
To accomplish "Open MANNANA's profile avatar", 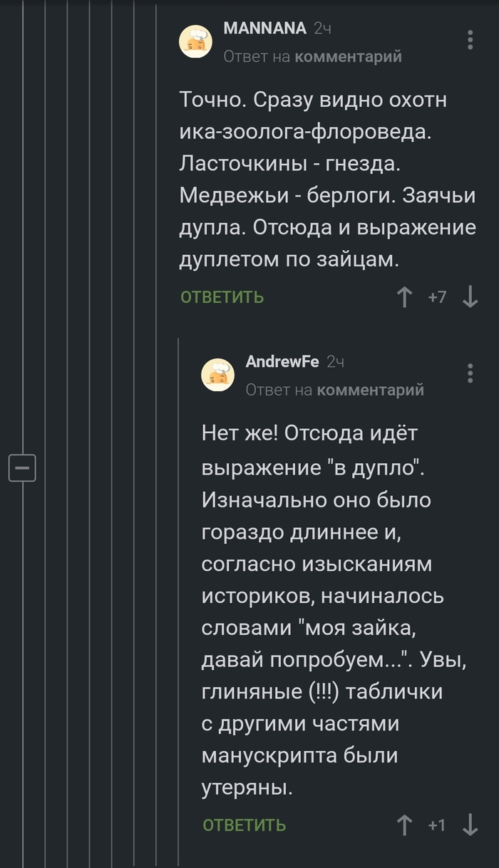I will [x=195, y=41].
